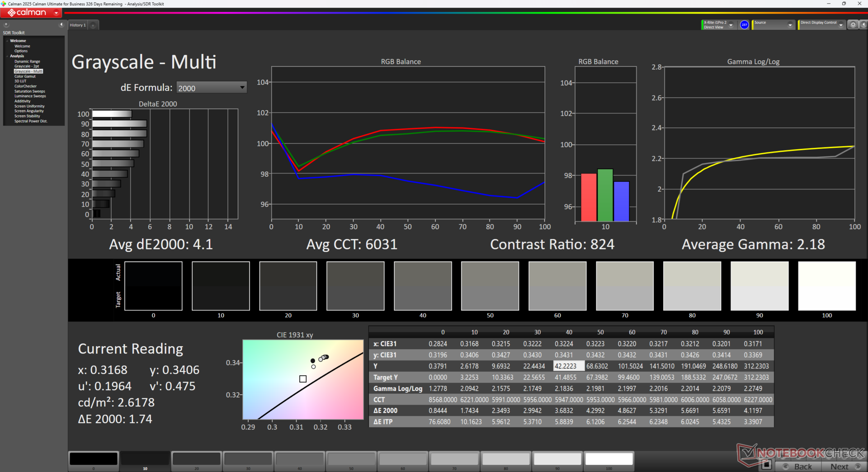
Task: Open settings with the gear icon
Action: pos(853,25)
